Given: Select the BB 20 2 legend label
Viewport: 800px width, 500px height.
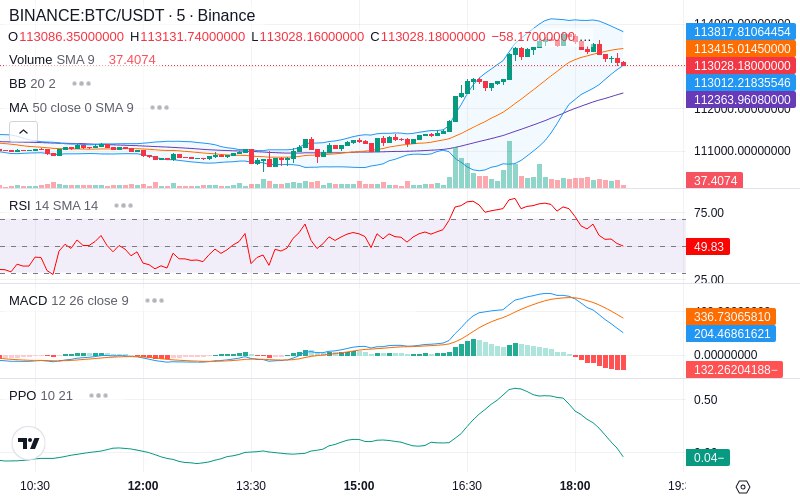Looking at the screenshot, I should [32, 84].
